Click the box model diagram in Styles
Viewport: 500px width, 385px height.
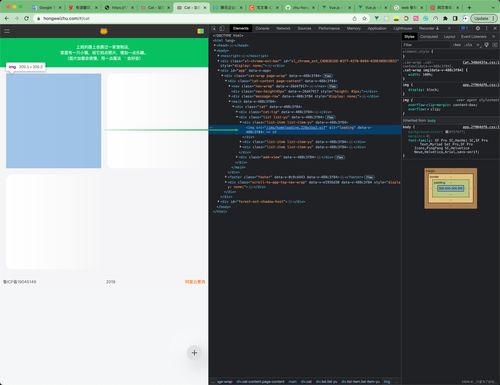coord(450,188)
